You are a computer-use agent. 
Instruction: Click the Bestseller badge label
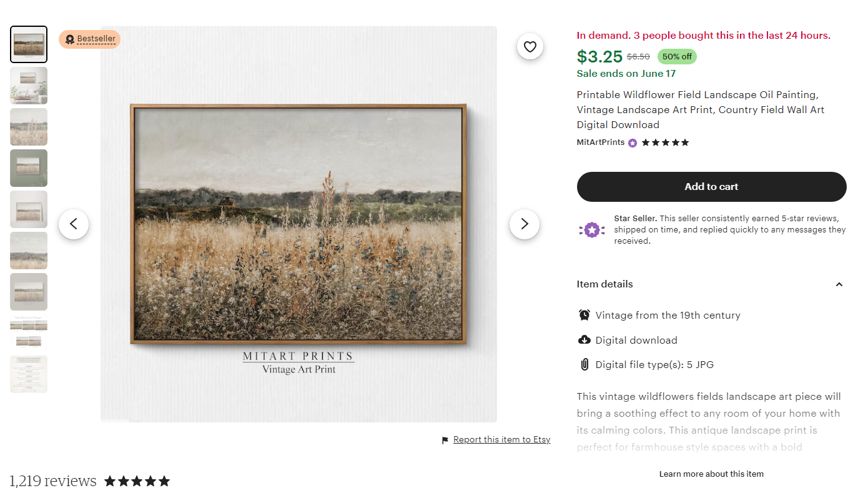pyautogui.click(x=89, y=39)
